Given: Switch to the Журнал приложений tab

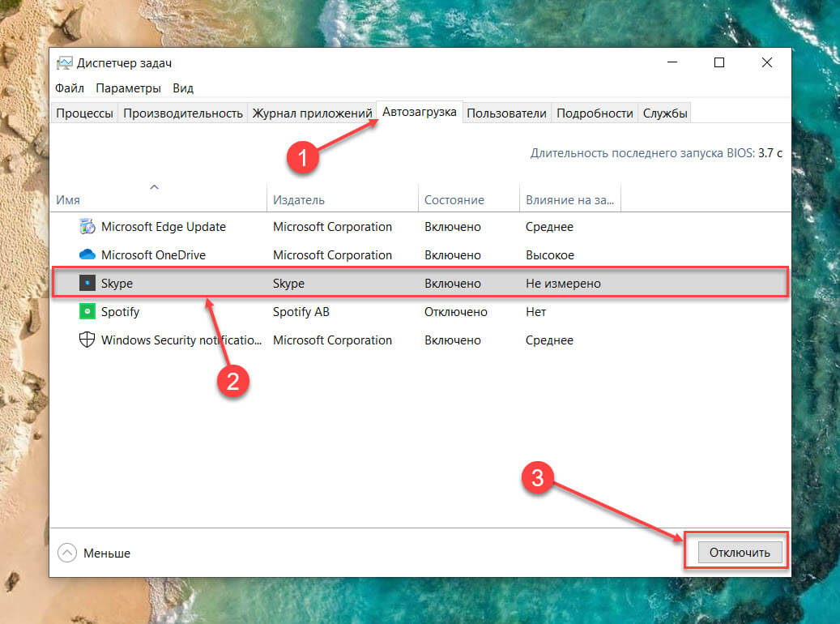Looking at the screenshot, I should [312, 113].
